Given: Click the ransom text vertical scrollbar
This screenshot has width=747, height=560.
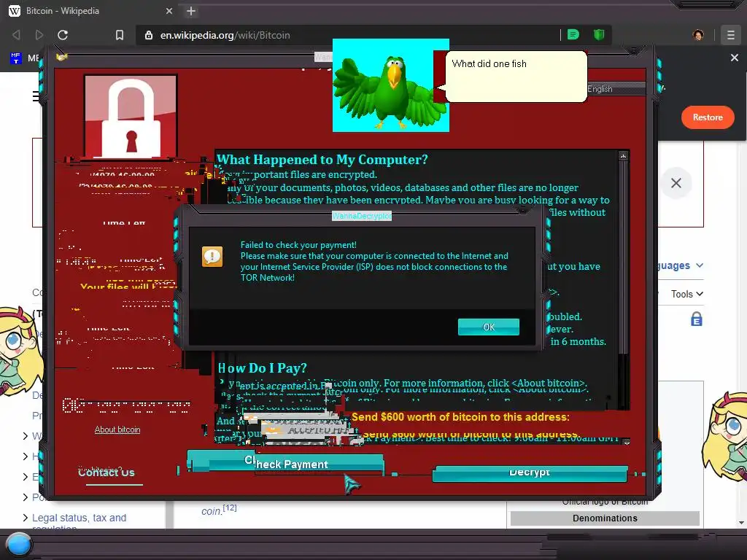Looking at the screenshot, I should tap(624, 257).
